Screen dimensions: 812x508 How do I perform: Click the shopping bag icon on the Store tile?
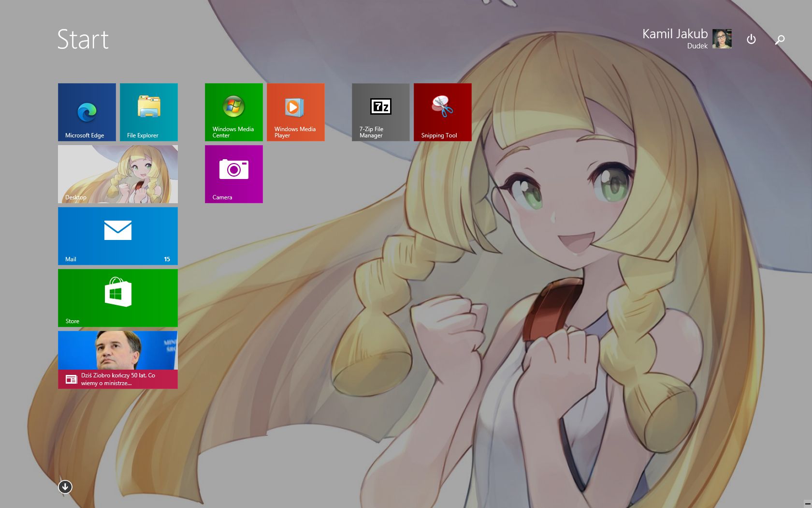coord(118,292)
